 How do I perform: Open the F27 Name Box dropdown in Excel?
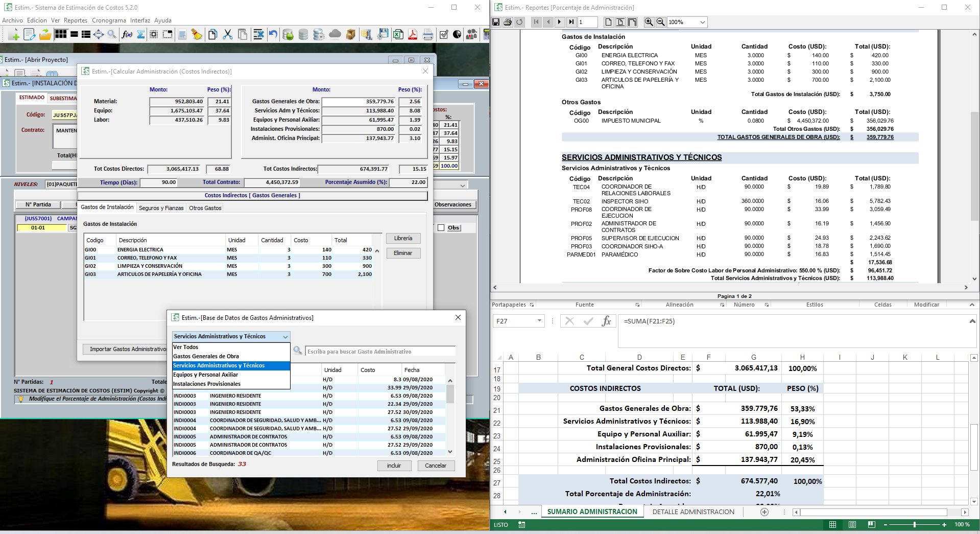click(539, 321)
